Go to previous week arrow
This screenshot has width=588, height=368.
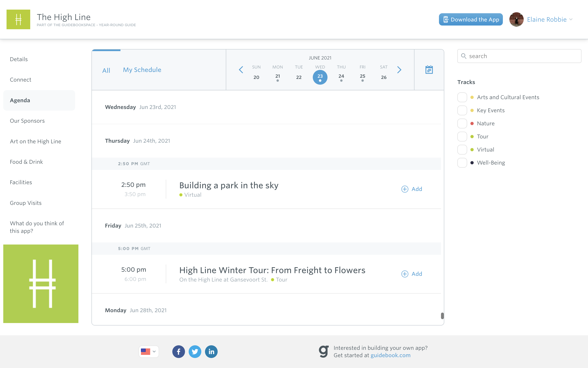click(x=241, y=70)
